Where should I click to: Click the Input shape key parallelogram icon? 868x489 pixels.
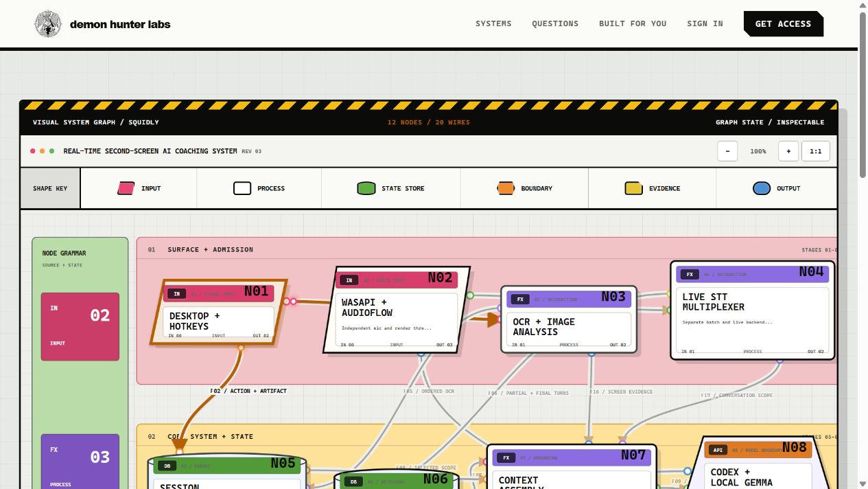(126, 188)
